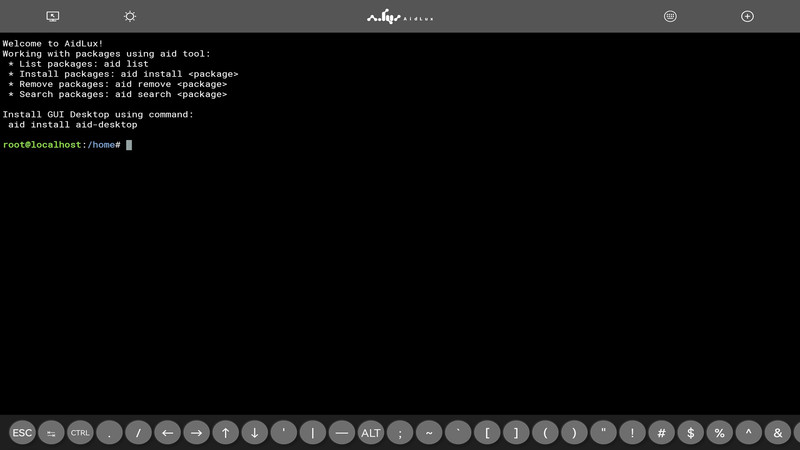Click the 'Welcome to AidLux!' line
This screenshot has width=800, height=450.
tap(53, 44)
